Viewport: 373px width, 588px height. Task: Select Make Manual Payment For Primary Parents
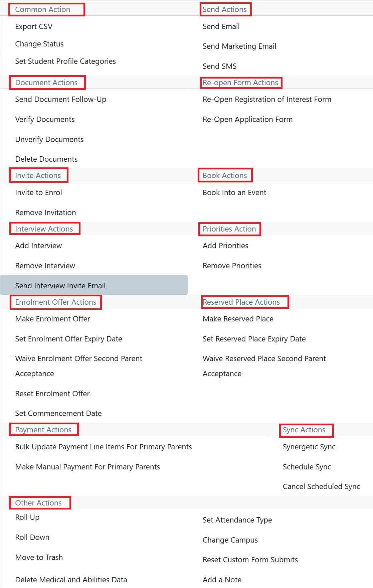click(87, 467)
